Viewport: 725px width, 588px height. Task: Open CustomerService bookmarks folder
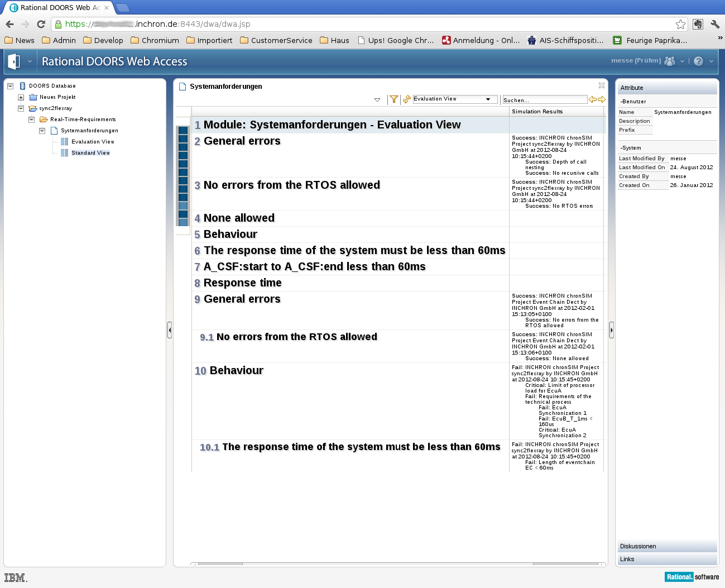(x=276, y=40)
